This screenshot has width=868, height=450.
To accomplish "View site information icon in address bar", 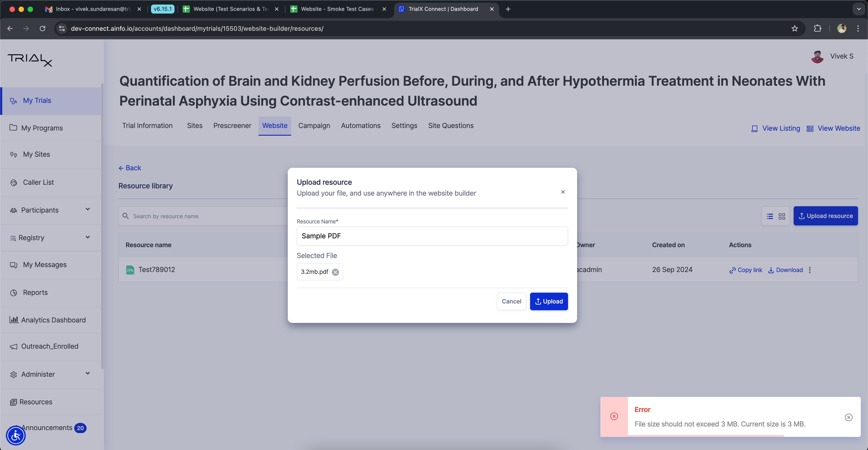I will [62, 29].
